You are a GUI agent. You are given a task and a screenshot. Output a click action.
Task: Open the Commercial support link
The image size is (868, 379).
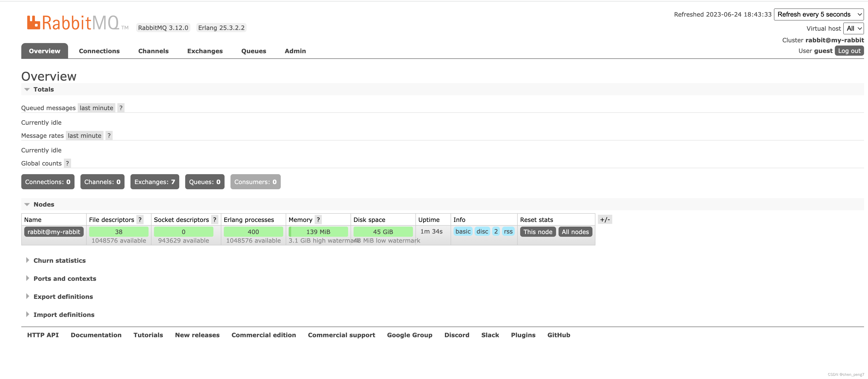[341, 335]
